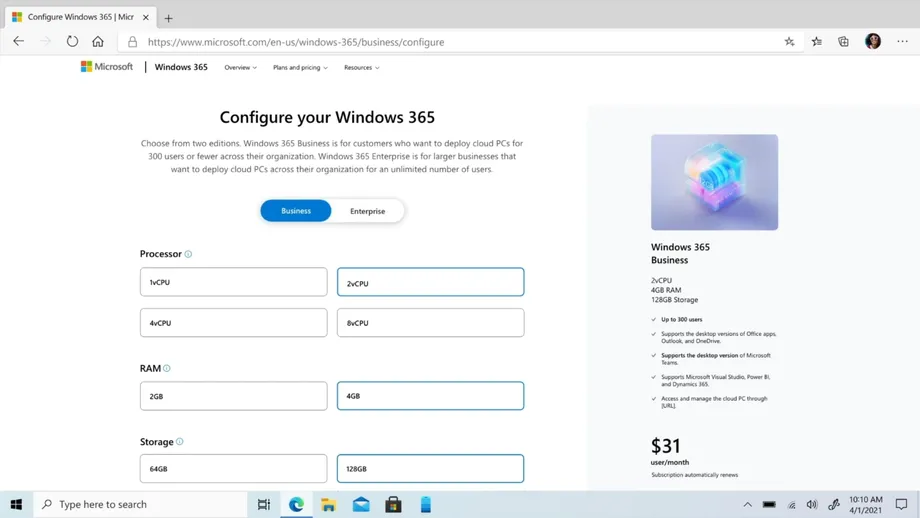The width and height of the screenshot is (920, 518).
Task: Open the Mail app from the taskbar
Action: (361, 505)
